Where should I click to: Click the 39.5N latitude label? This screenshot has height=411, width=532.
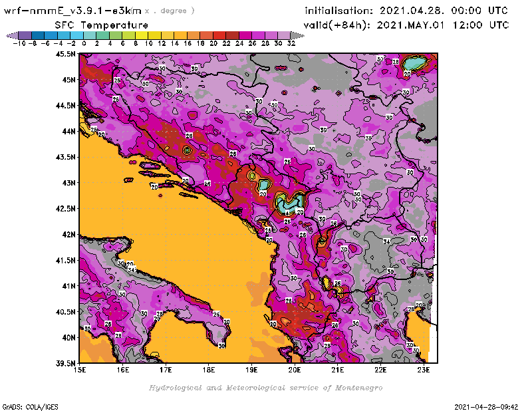coord(65,363)
